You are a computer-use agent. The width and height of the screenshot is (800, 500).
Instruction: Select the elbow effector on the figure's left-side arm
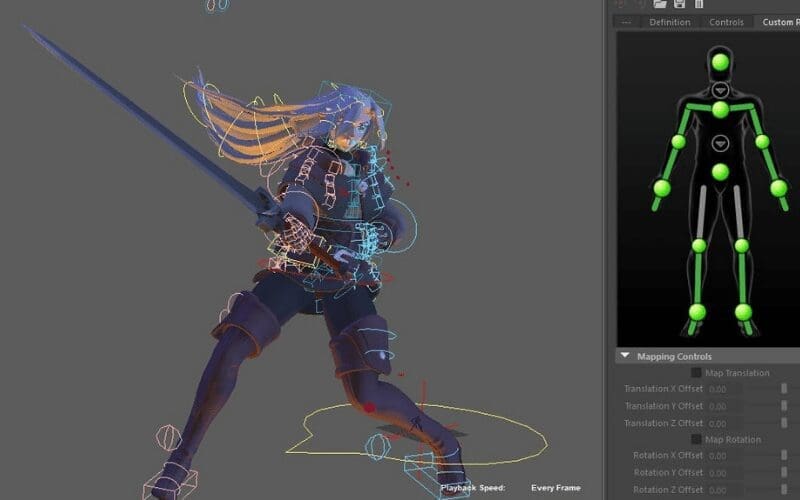[679, 141]
